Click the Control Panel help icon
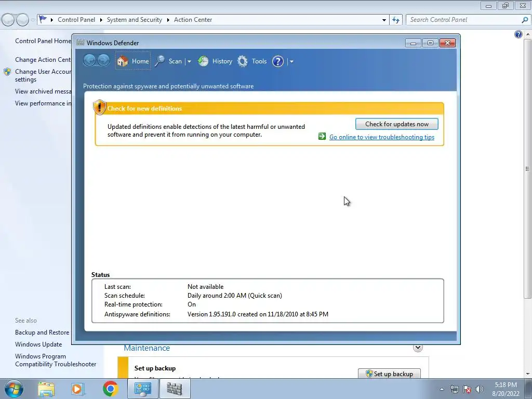 click(x=518, y=34)
